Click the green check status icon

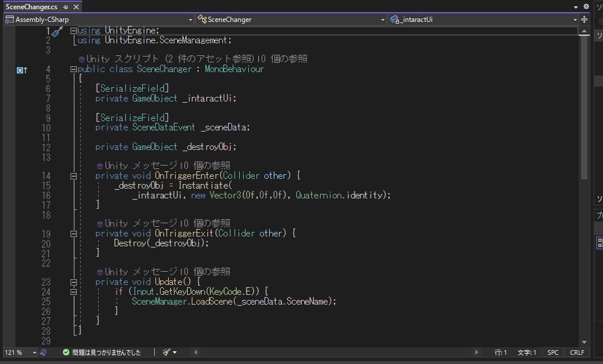(66, 352)
